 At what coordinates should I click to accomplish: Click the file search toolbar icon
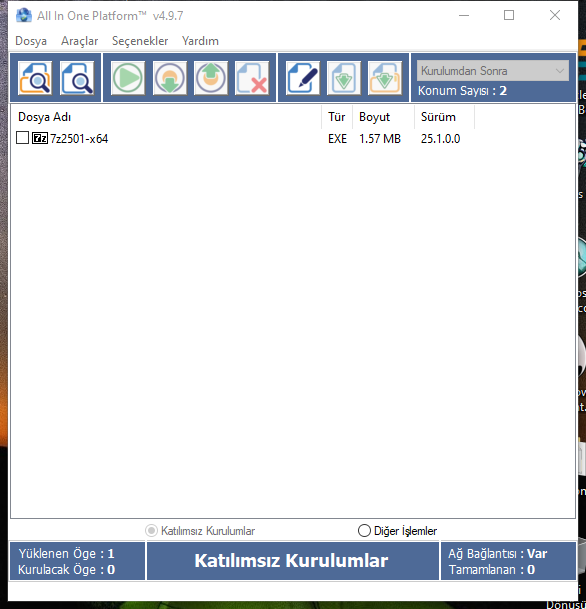[77, 78]
